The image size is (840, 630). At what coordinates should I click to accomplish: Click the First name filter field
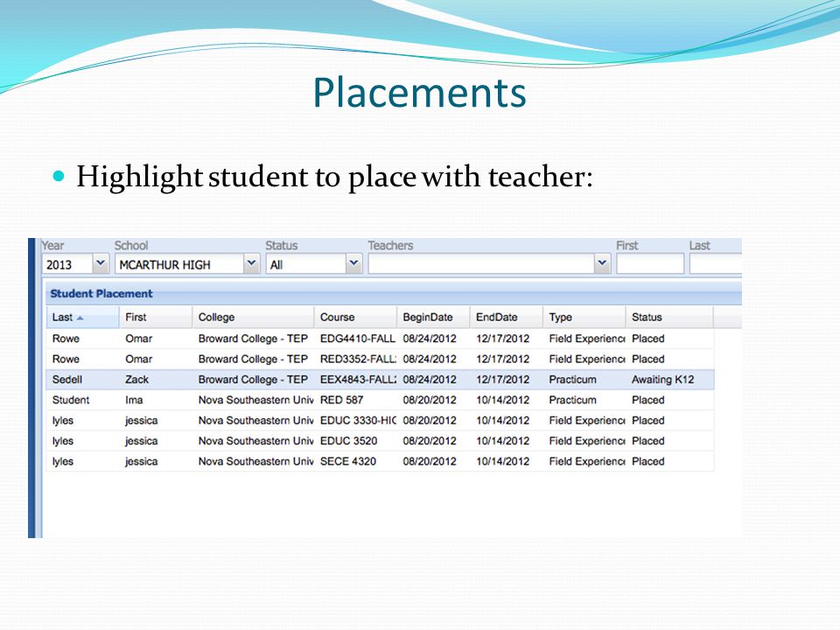coord(650,264)
